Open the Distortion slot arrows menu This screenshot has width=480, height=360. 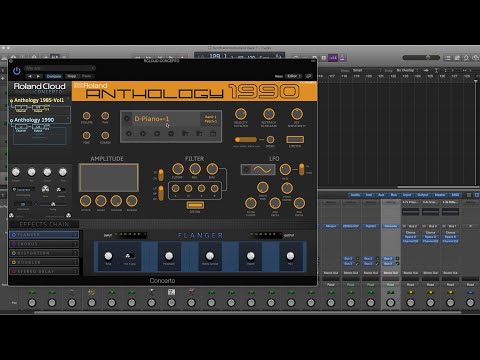(76, 253)
